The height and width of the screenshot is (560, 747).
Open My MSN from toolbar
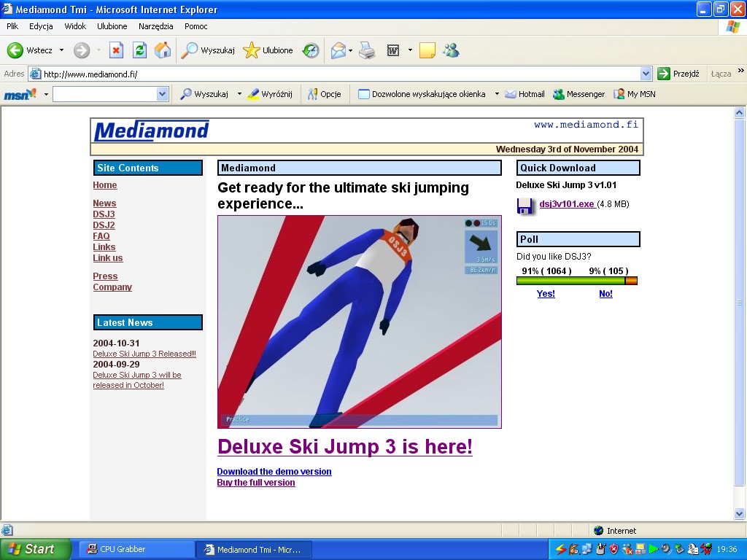pyautogui.click(x=635, y=94)
